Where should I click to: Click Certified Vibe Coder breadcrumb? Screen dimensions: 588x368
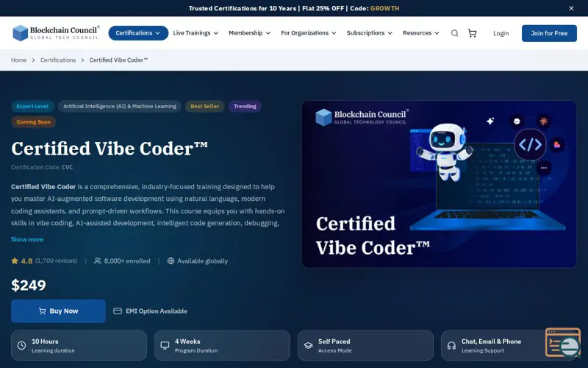[x=118, y=60]
